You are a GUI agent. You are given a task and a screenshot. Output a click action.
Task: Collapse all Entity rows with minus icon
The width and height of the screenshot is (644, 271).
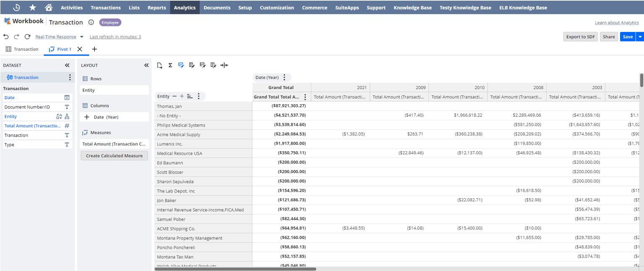175,96
